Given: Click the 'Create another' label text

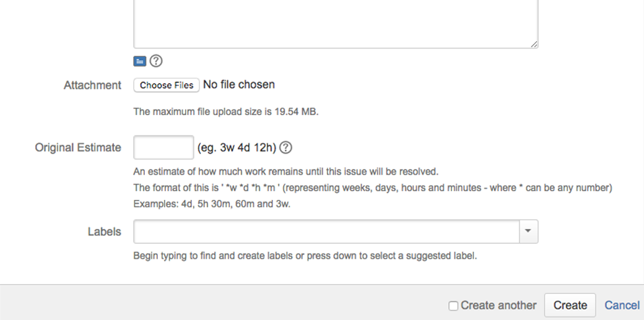Looking at the screenshot, I should pos(498,306).
